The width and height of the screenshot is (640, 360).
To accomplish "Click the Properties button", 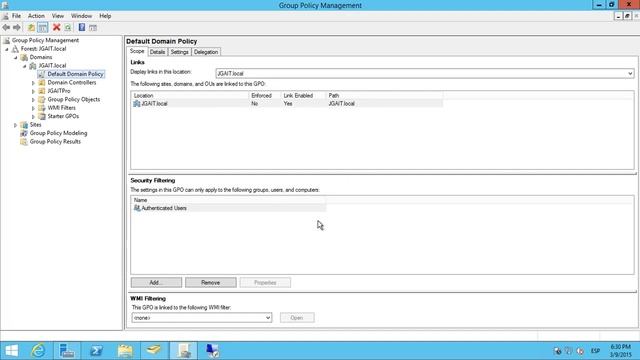I will pyautogui.click(x=265, y=282).
